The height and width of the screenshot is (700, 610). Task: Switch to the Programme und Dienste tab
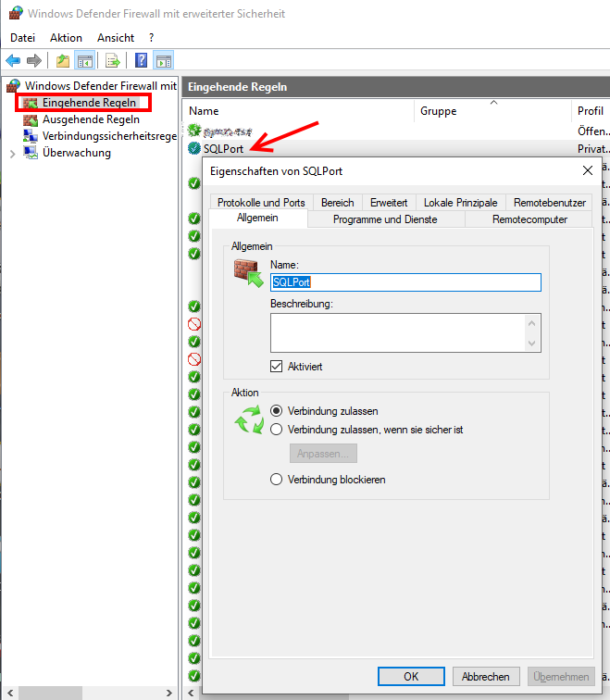tap(385, 219)
